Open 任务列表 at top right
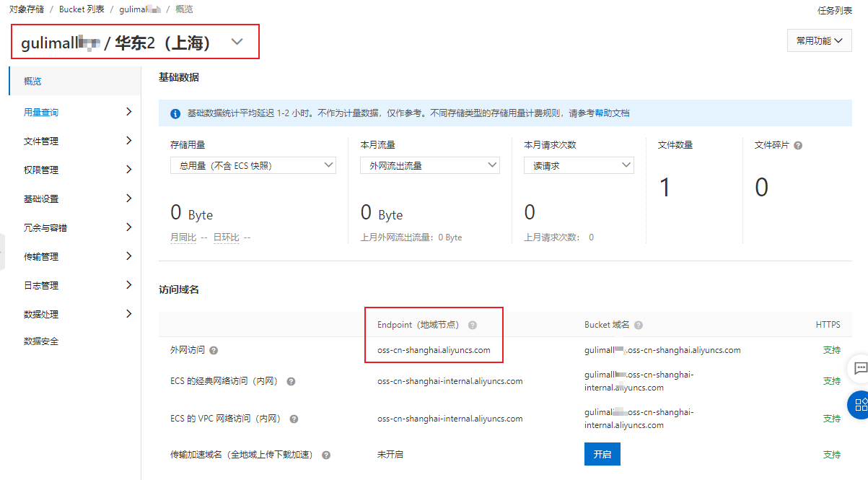The width and height of the screenshot is (868, 480). coord(835,11)
